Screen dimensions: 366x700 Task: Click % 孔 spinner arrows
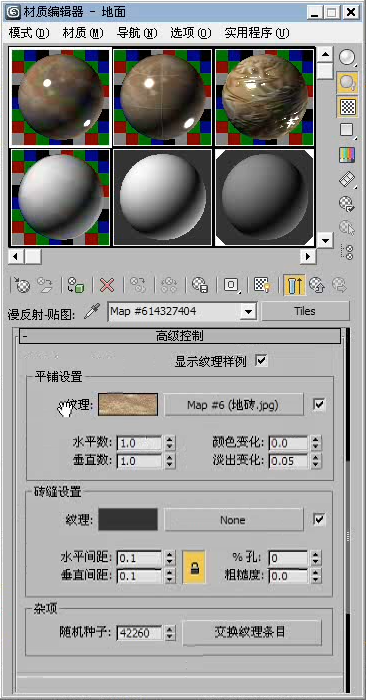click(316, 558)
